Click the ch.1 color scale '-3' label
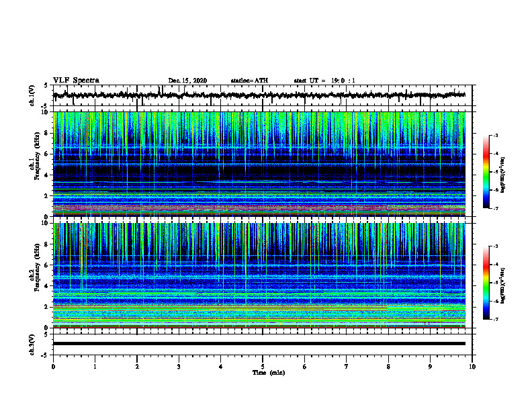Screen dimensions: 532x411 coord(496,135)
